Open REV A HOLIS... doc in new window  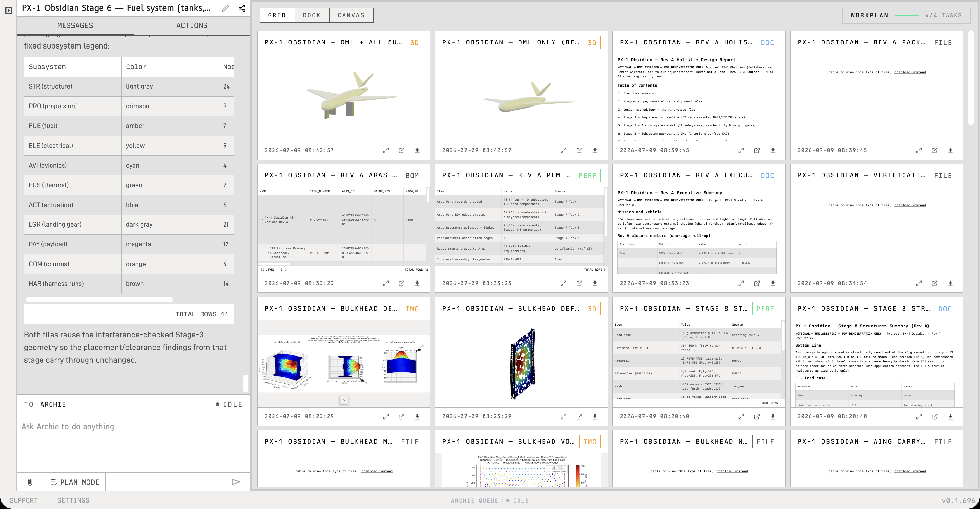757,150
